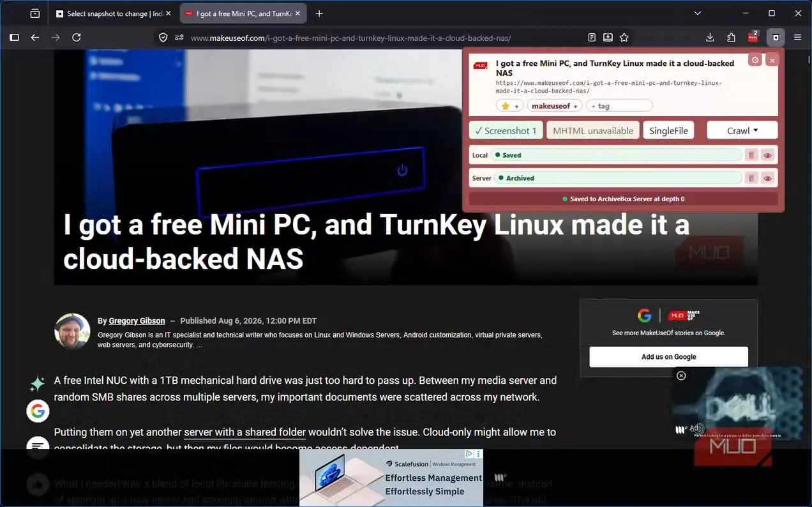Screen dimensions: 812x507
Task: Click the MUO favicon in the popup header
Action: pyautogui.click(x=481, y=65)
